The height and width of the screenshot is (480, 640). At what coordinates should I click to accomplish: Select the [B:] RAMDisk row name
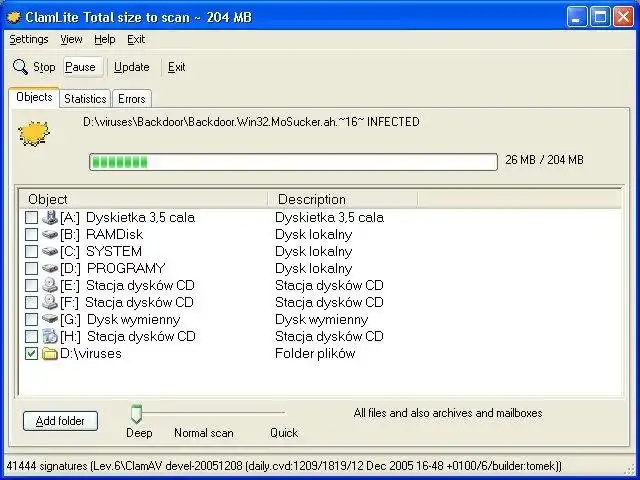click(x=102, y=234)
